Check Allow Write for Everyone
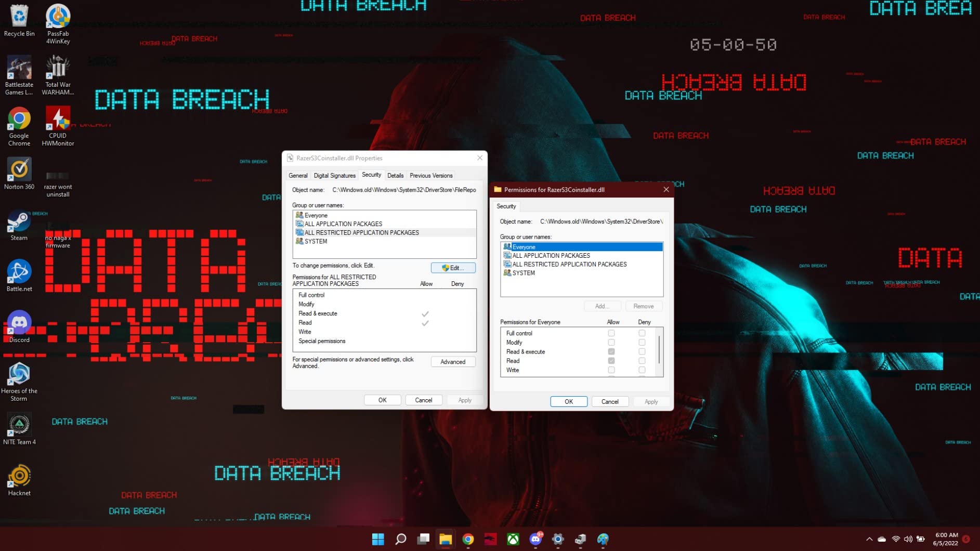 611,370
